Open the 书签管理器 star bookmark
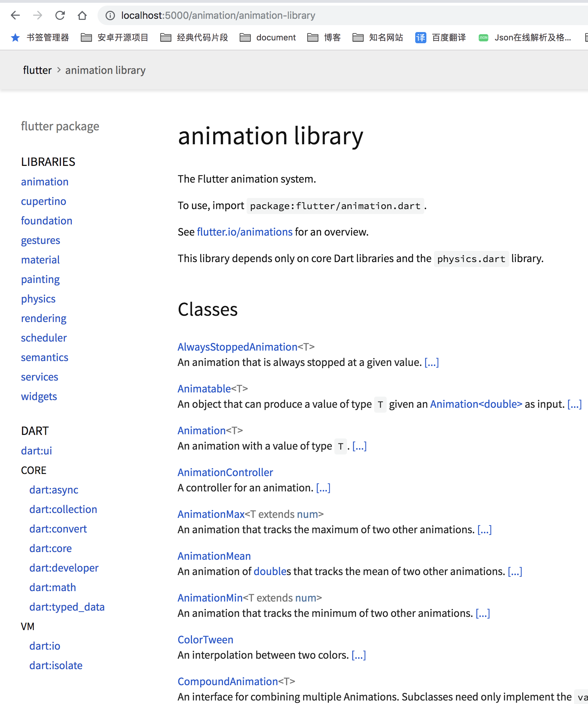The image size is (588, 704). [x=40, y=37]
